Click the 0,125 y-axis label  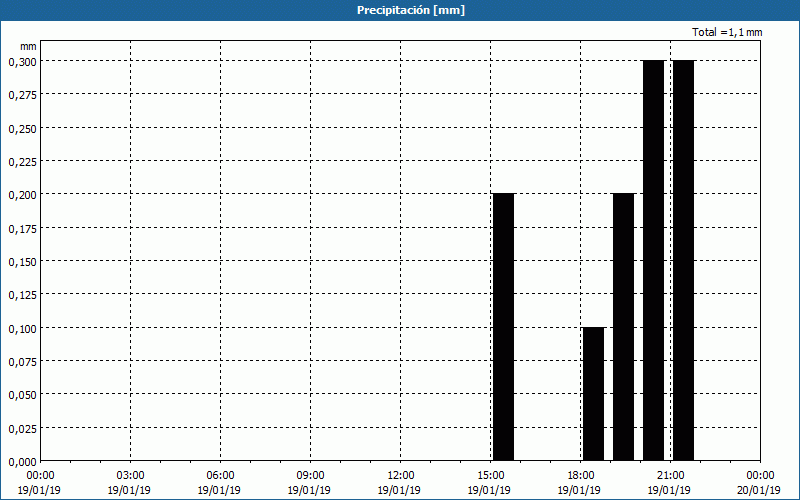pyautogui.click(x=22, y=295)
